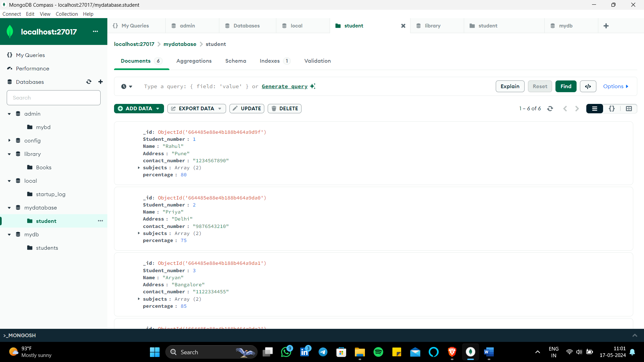Switch to table view of documents

[x=629, y=109]
